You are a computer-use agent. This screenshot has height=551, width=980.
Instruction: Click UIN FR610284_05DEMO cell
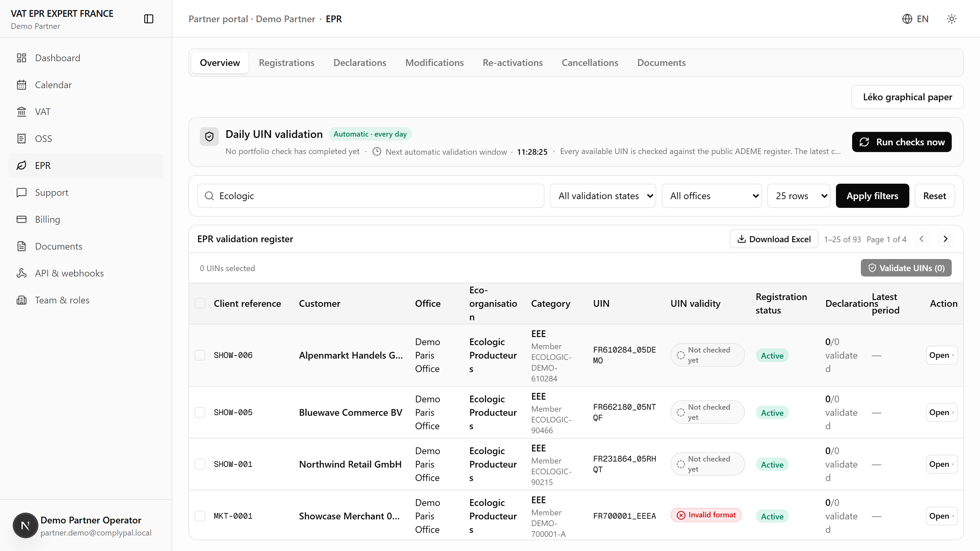(624, 355)
